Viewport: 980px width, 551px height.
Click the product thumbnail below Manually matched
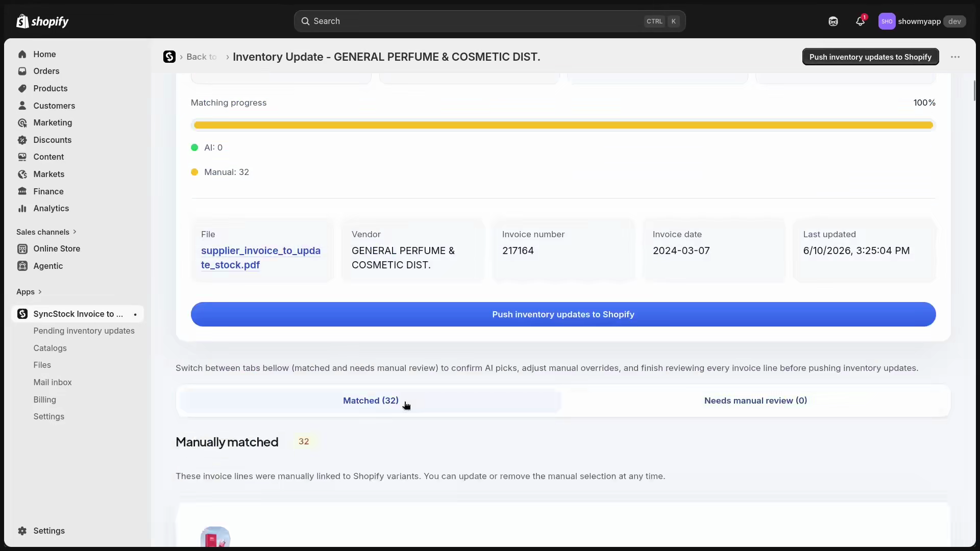click(215, 537)
